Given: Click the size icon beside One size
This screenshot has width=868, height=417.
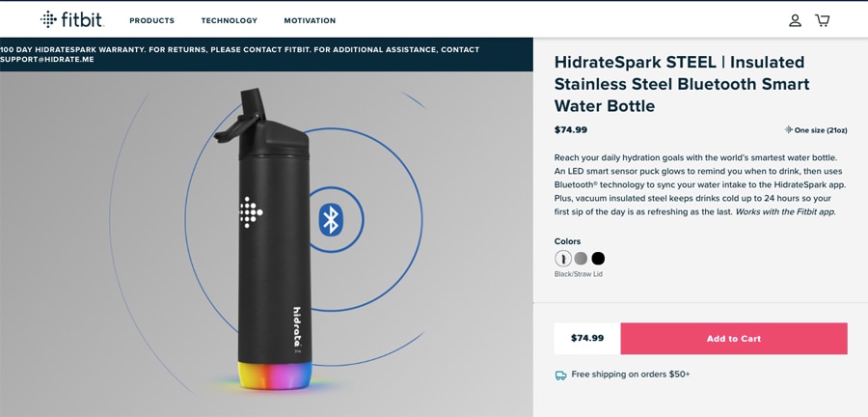Looking at the screenshot, I should [788, 129].
